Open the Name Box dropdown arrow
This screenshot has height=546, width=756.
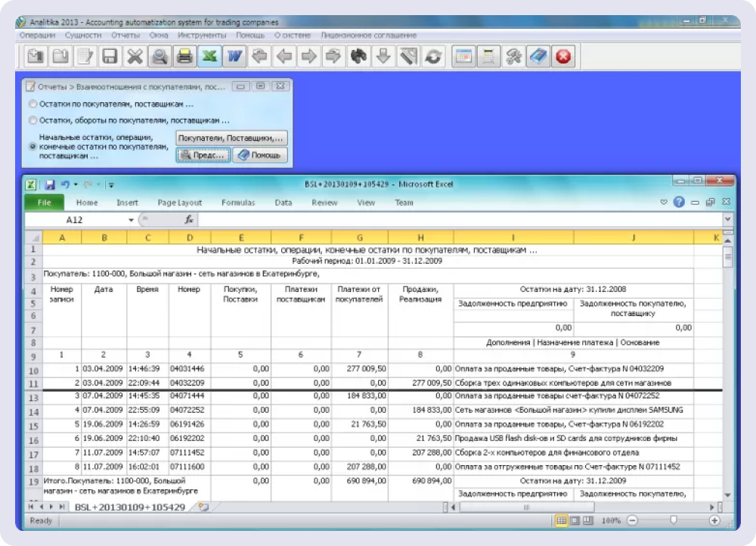tap(131, 220)
